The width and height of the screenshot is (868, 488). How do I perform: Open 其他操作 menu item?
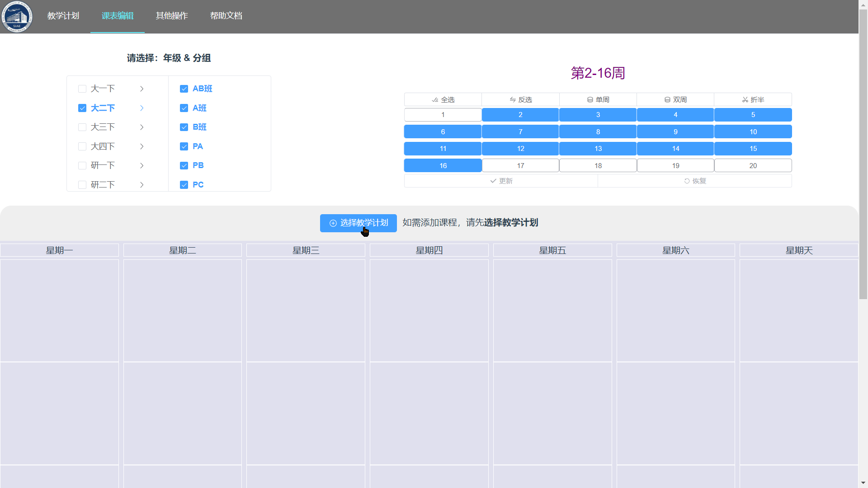172,16
